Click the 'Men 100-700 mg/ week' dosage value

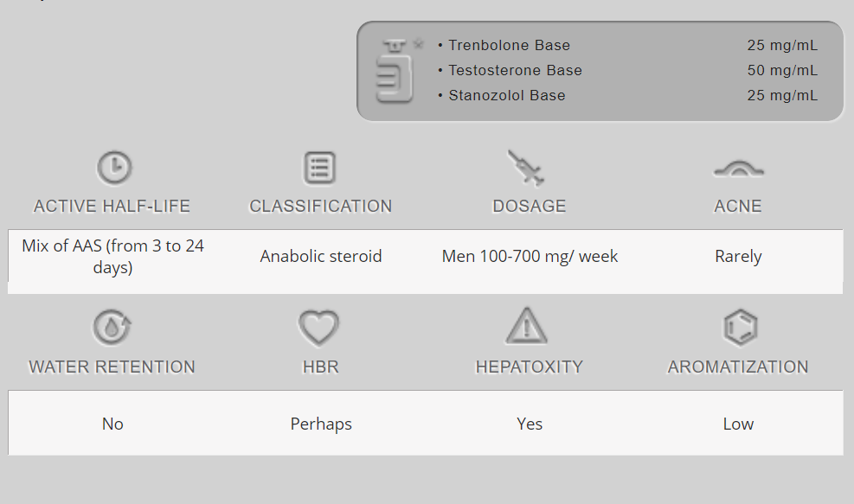(530, 257)
